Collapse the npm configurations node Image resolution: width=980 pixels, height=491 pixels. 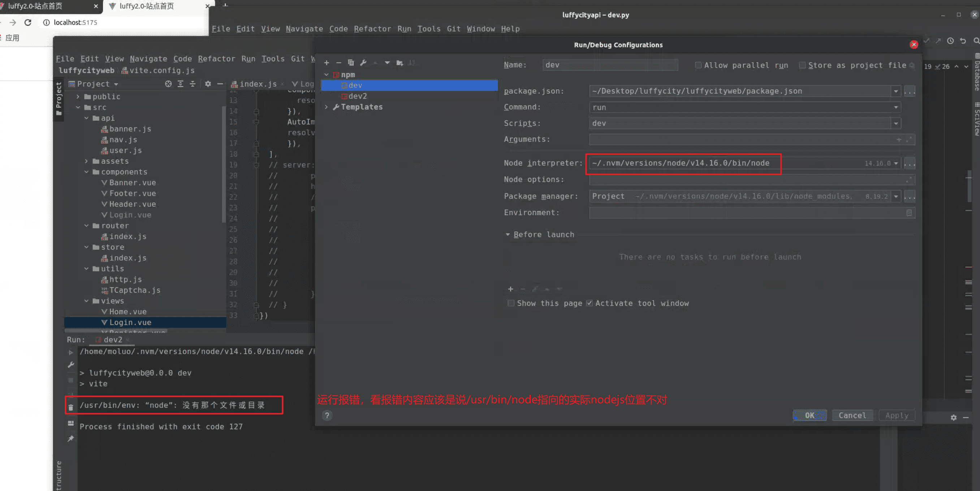[327, 74]
